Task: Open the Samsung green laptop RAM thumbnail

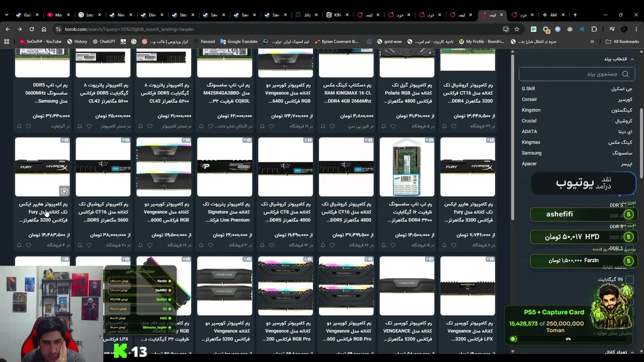Action: coord(407,167)
